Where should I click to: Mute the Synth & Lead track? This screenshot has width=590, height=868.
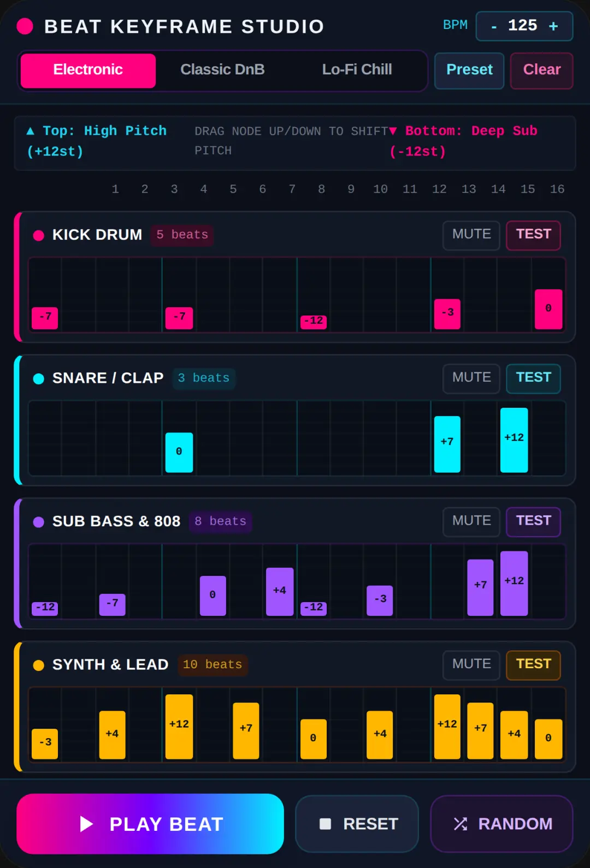471,665
